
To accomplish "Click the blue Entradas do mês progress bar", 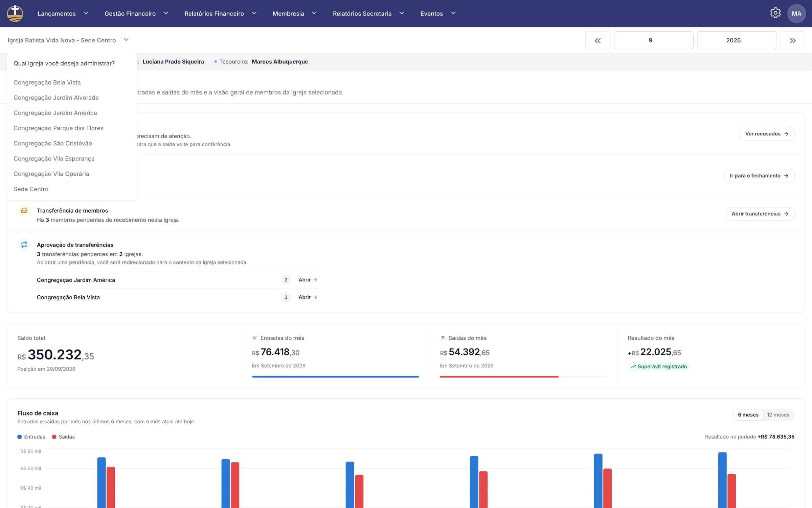I will (x=335, y=377).
